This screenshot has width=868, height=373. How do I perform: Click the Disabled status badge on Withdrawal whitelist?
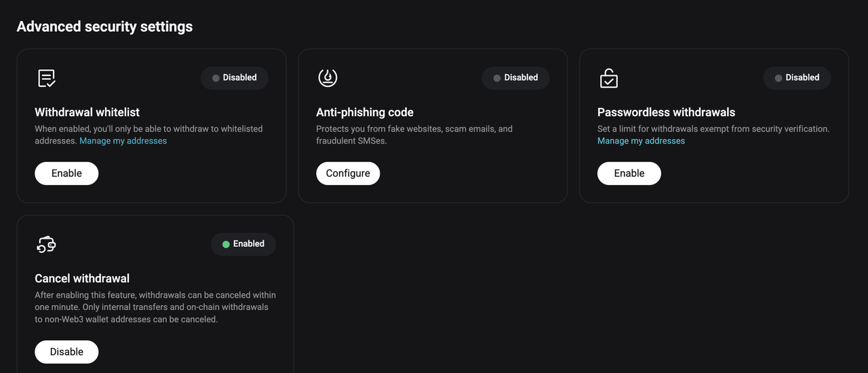[235, 78]
